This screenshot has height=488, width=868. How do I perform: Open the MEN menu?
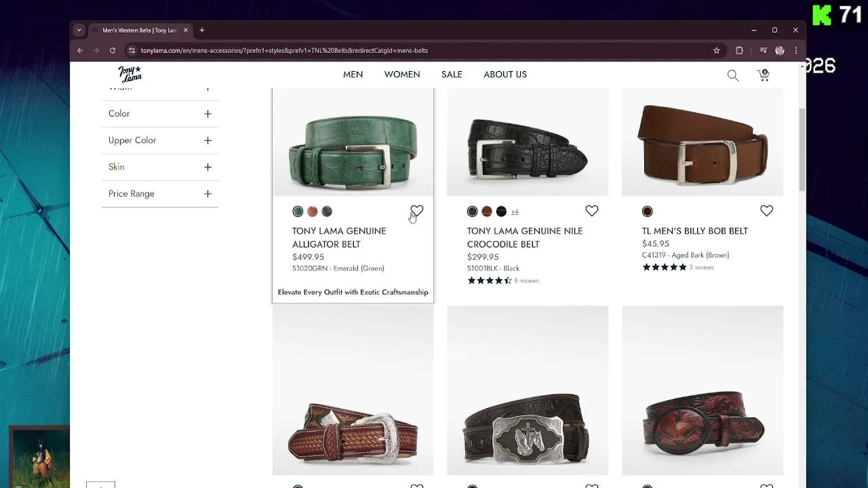[x=353, y=75]
